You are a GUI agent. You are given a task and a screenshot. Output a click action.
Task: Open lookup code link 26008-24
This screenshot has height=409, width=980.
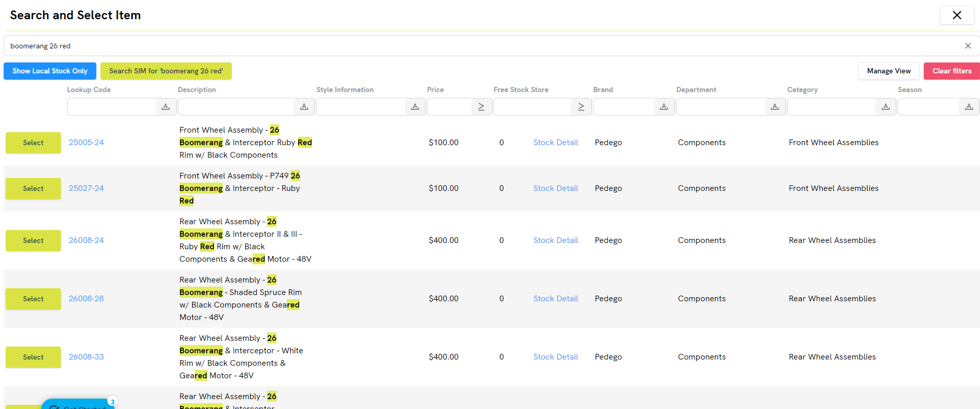click(86, 240)
